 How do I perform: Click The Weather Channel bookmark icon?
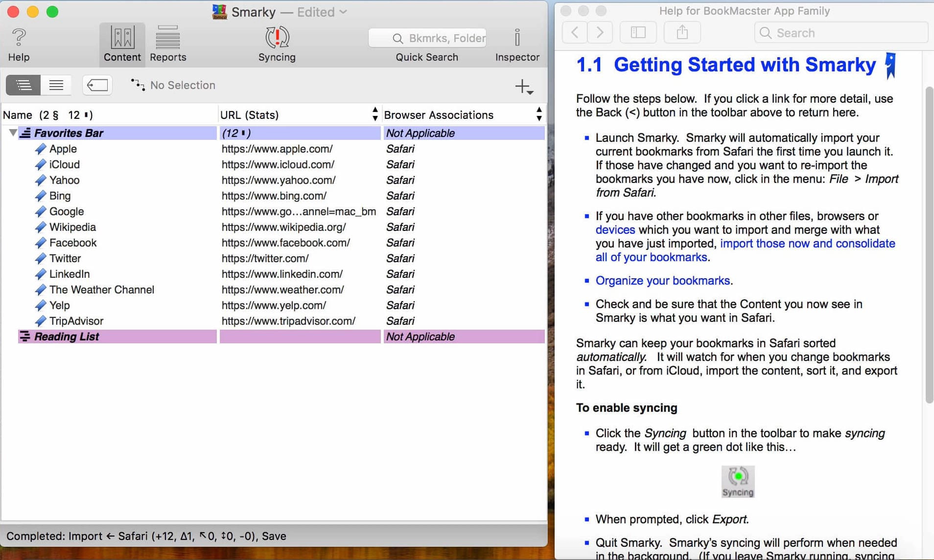click(x=41, y=290)
